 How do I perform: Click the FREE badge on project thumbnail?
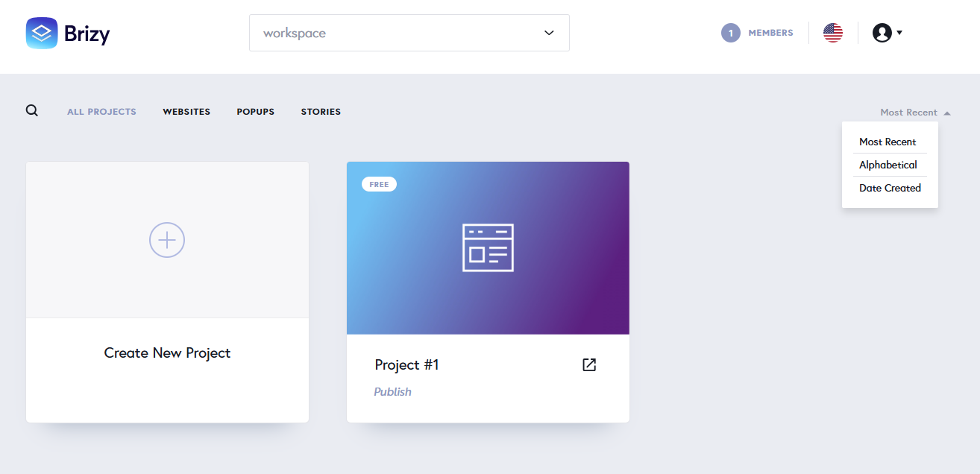click(x=379, y=184)
